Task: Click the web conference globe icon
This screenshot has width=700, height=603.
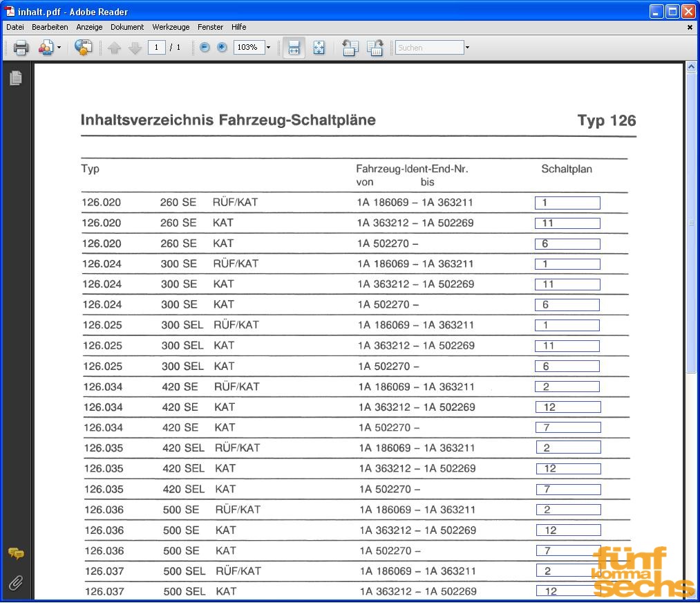Action: [x=83, y=47]
